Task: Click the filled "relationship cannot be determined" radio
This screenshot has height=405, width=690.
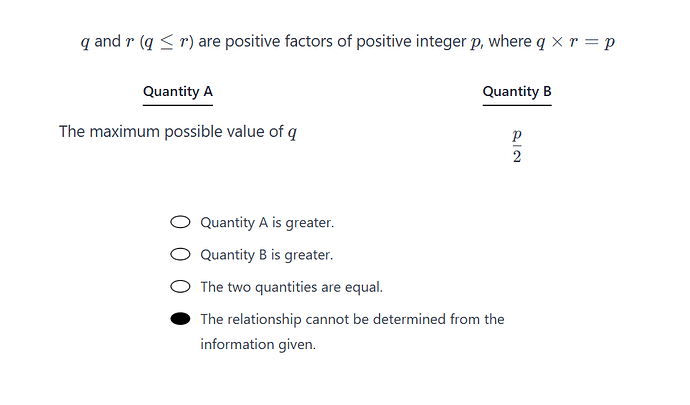Action: (180, 319)
